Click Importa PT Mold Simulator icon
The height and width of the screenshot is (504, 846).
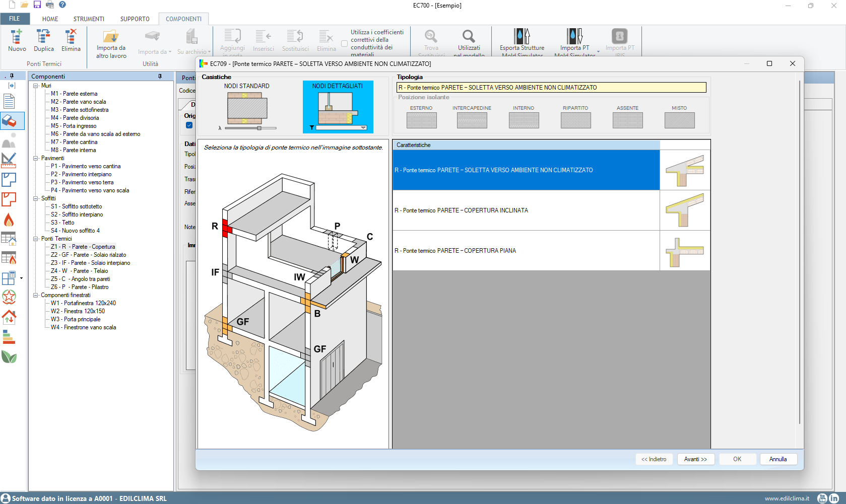pos(574,37)
